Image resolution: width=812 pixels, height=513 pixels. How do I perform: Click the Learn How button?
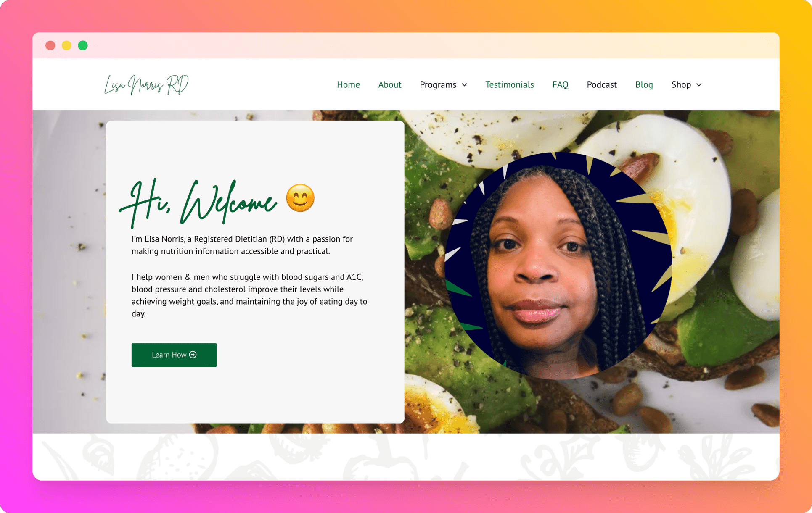[174, 355]
